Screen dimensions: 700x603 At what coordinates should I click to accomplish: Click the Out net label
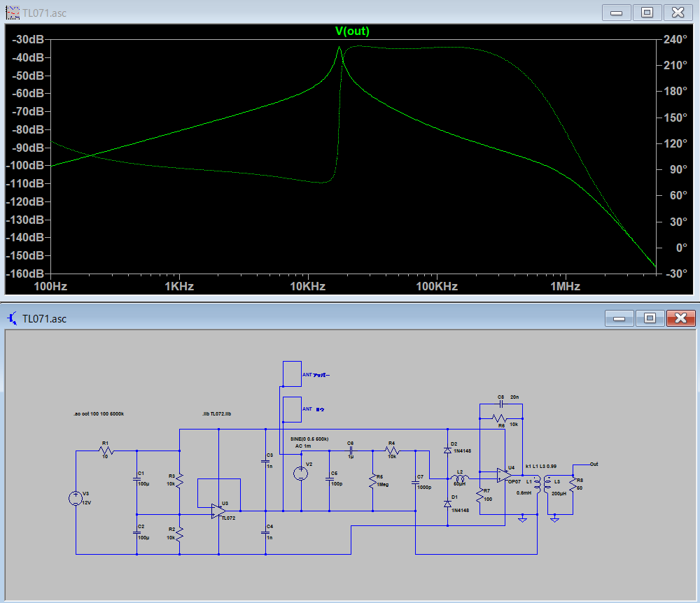pyautogui.click(x=594, y=464)
